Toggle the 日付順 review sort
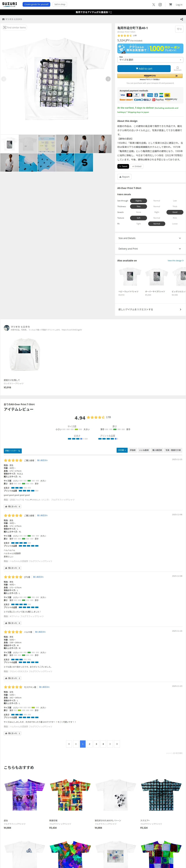186x868 pixels. [122, 450]
